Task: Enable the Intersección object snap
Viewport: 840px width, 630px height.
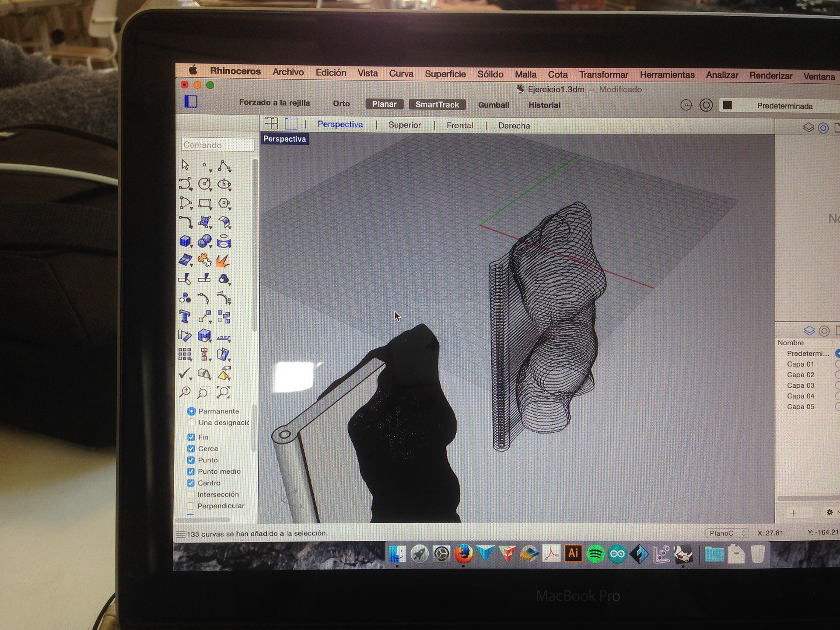Action: click(190, 494)
